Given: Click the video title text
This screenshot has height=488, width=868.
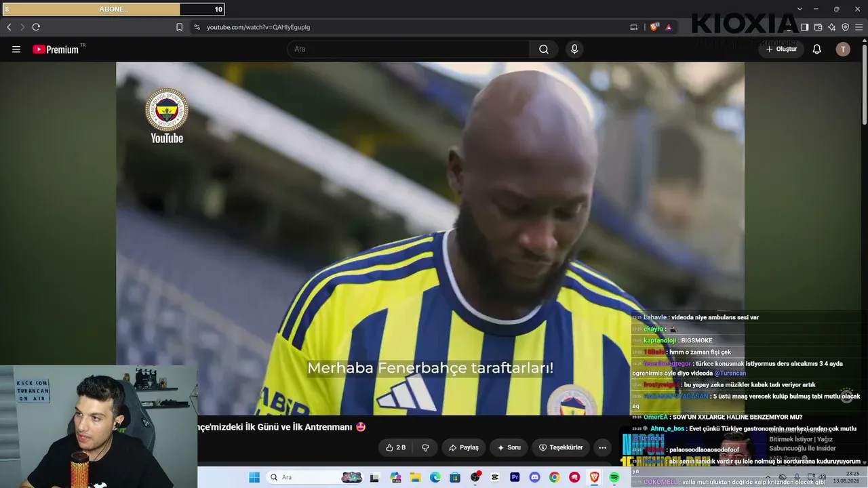Looking at the screenshot, I should point(282,427).
